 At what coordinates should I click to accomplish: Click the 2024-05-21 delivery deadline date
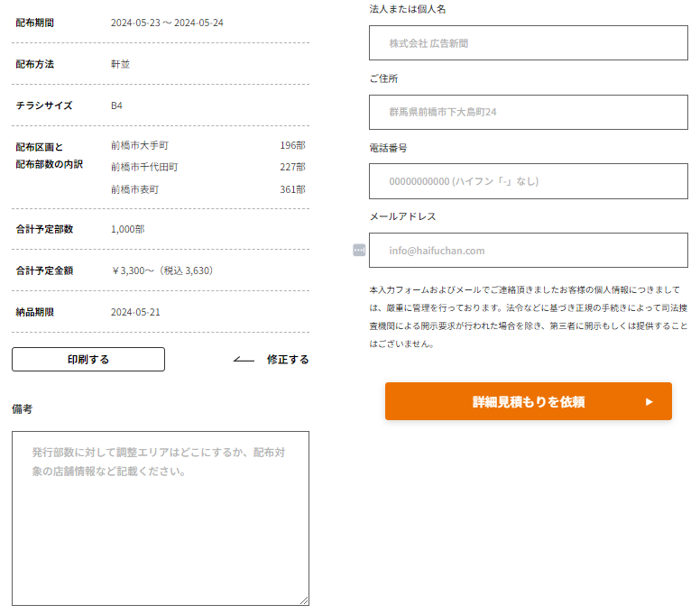coord(135,312)
